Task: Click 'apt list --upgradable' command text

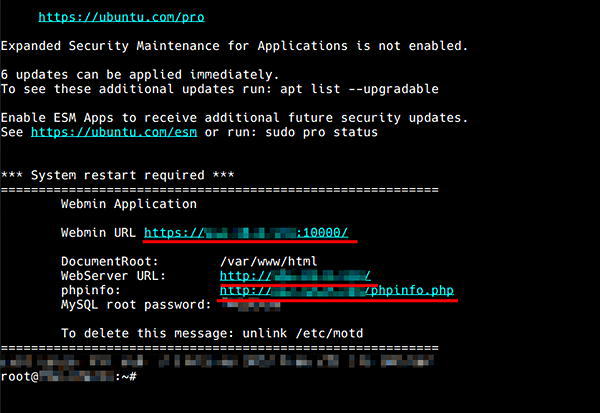Action: point(359,89)
